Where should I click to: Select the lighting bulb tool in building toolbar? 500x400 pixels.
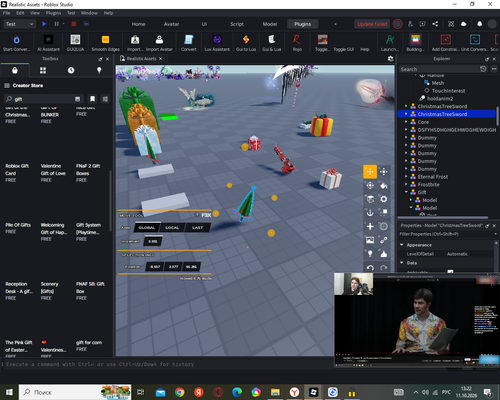pos(370,254)
